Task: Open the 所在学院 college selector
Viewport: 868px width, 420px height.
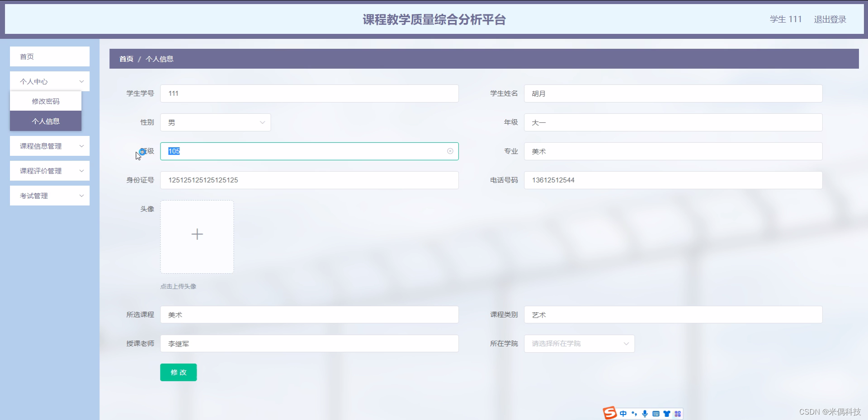Action: coord(579,343)
